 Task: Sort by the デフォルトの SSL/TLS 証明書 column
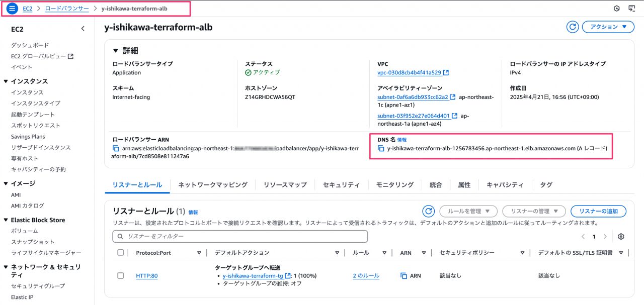point(621,253)
